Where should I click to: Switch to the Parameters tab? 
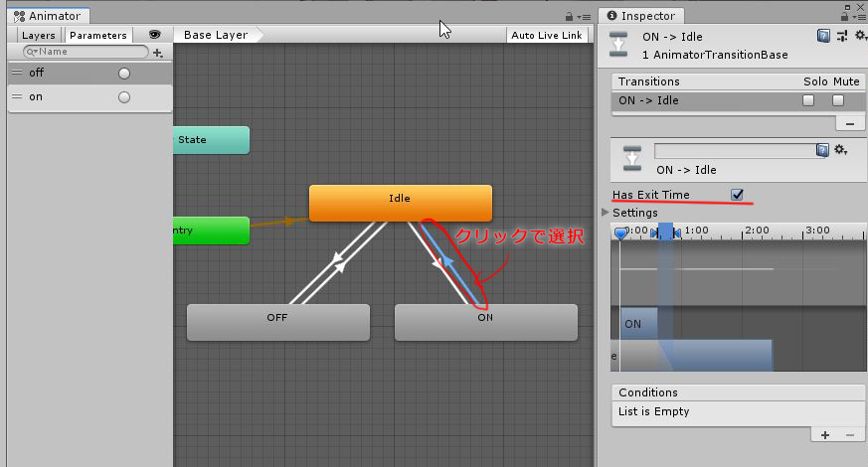coord(98,35)
